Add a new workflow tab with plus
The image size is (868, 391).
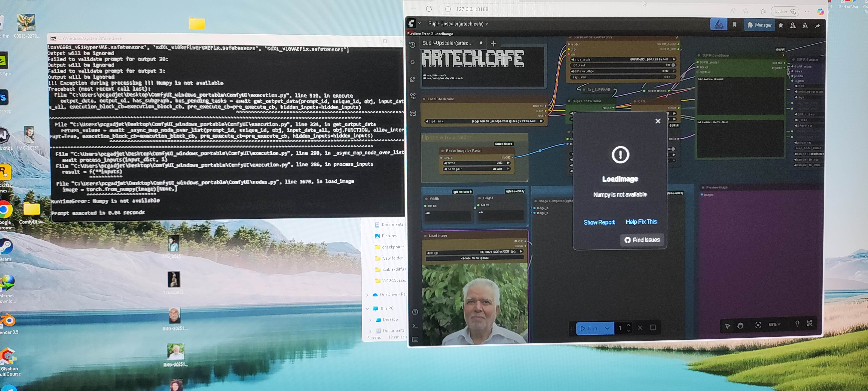tap(494, 44)
